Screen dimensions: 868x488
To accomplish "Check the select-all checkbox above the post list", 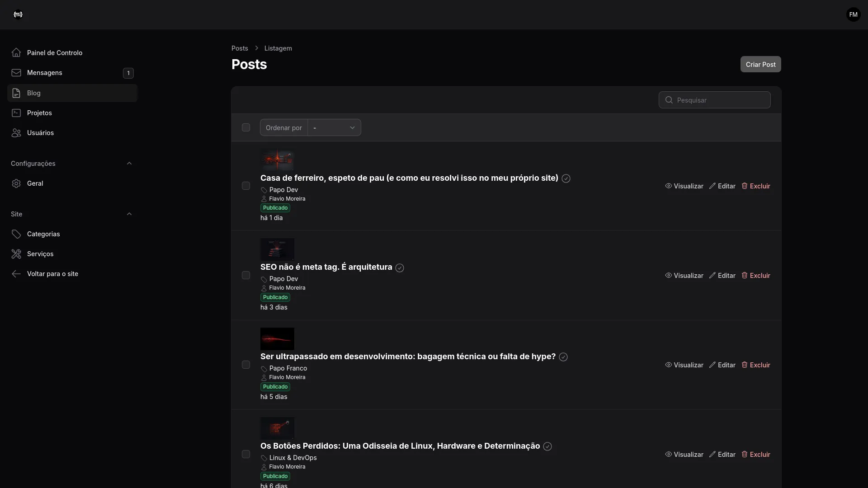I will click(245, 127).
